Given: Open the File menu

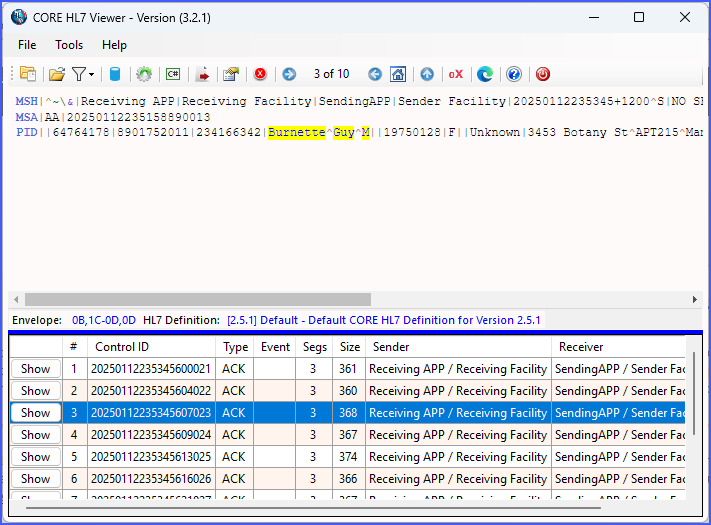Looking at the screenshot, I should pyautogui.click(x=27, y=45).
